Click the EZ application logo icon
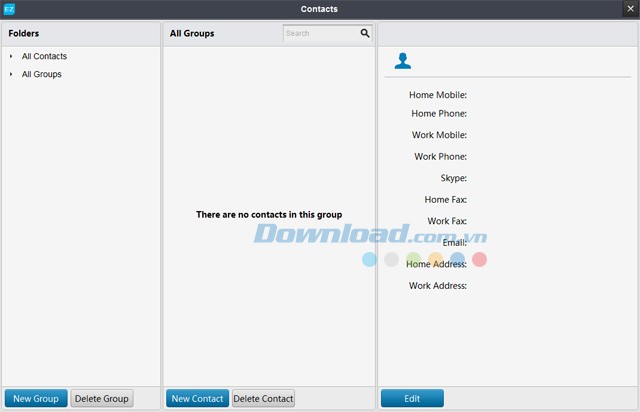This screenshot has width=640, height=412. [x=9, y=9]
